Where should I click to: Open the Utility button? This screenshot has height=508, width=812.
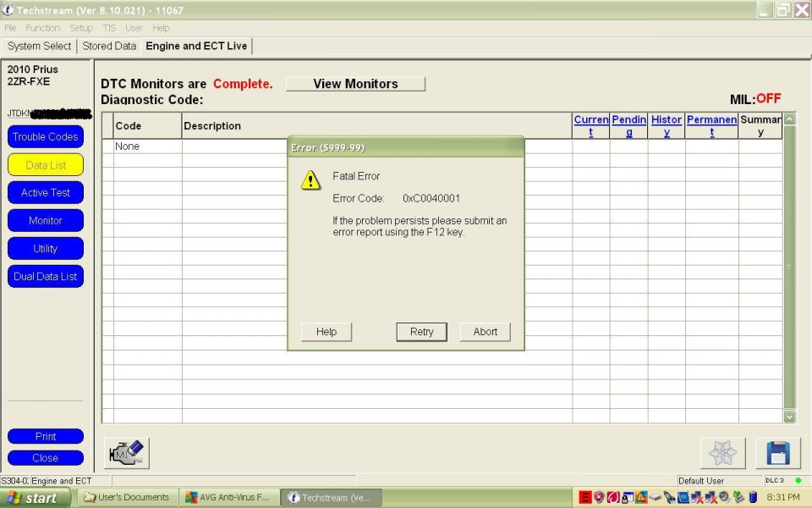pos(46,249)
